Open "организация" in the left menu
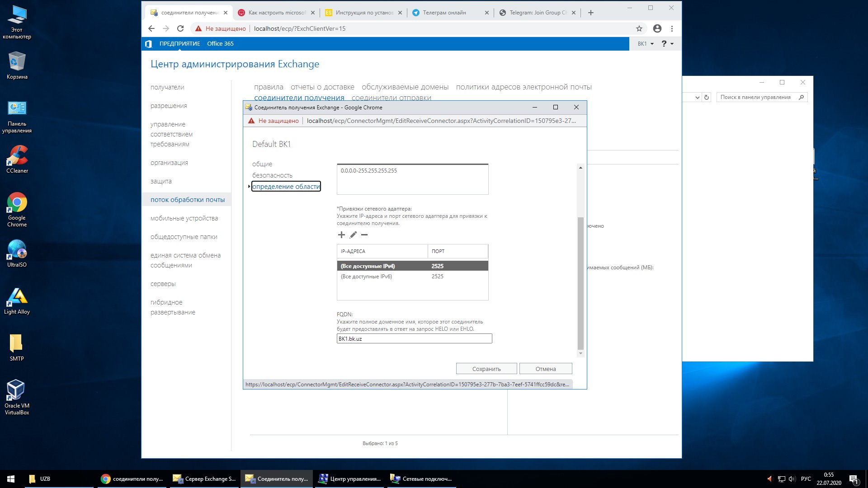The height and width of the screenshot is (488, 868). coord(169,163)
